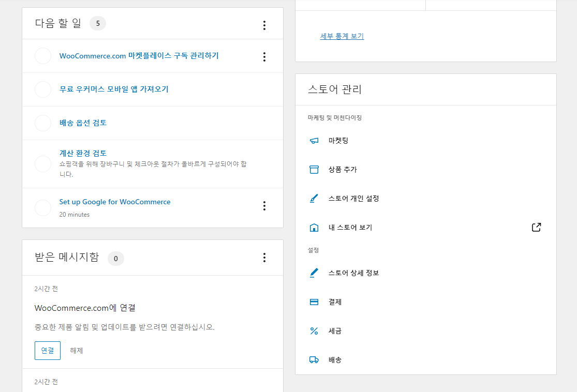Click the 세금 percent icon
The height and width of the screenshot is (392, 577).
(x=314, y=331)
